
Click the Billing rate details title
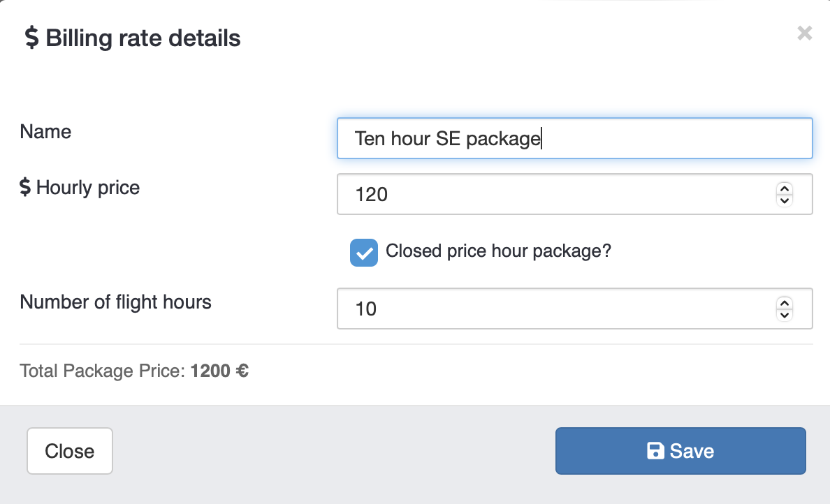[143, 38]
